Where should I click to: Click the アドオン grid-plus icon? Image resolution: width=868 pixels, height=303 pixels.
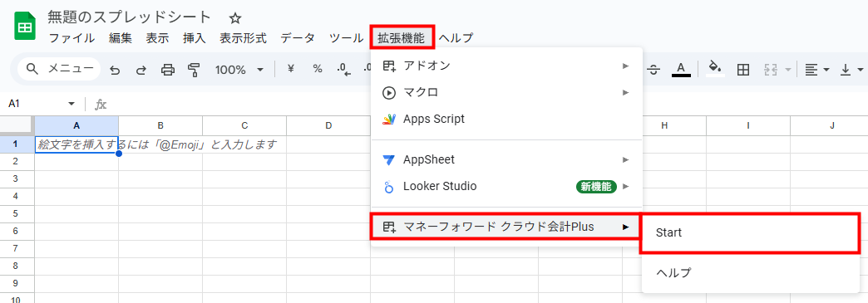[x=389, y=66]
